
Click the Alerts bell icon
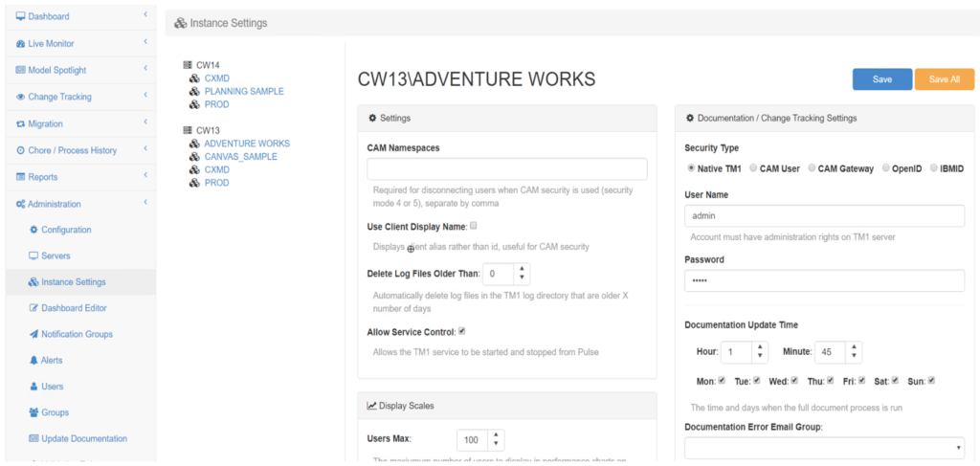point(33,361)
